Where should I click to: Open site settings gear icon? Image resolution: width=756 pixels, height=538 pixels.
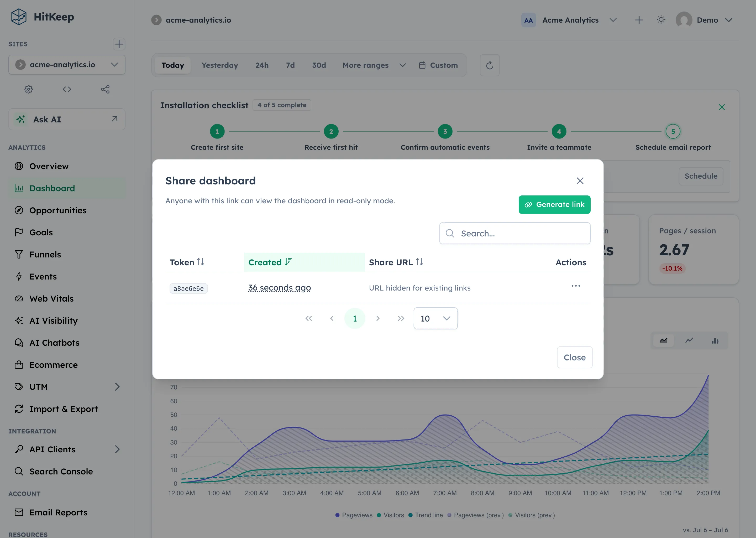28,89
